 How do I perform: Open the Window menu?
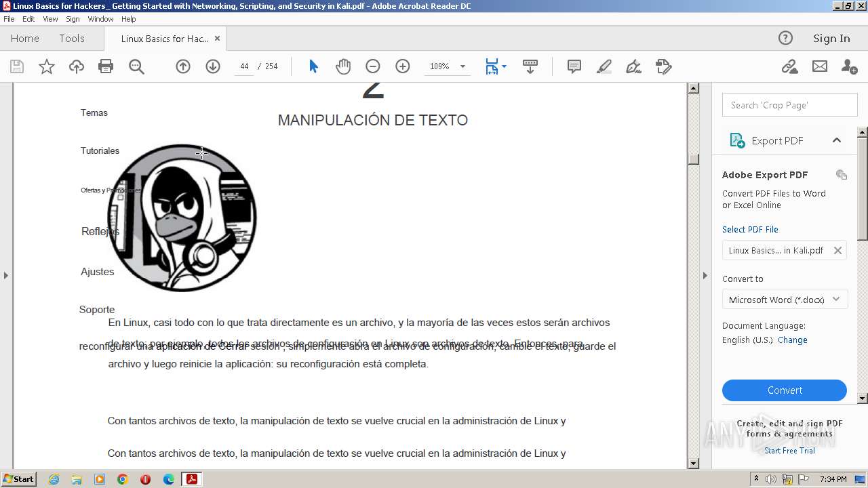(x=100, y=19)
